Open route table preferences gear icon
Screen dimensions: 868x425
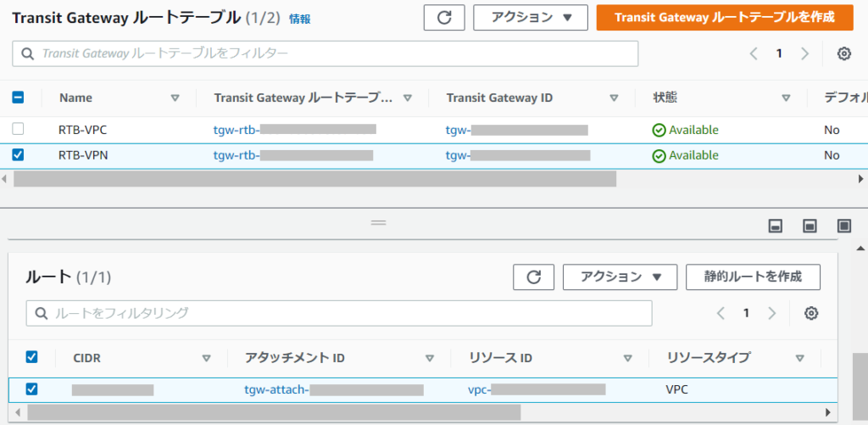(843, 53)
